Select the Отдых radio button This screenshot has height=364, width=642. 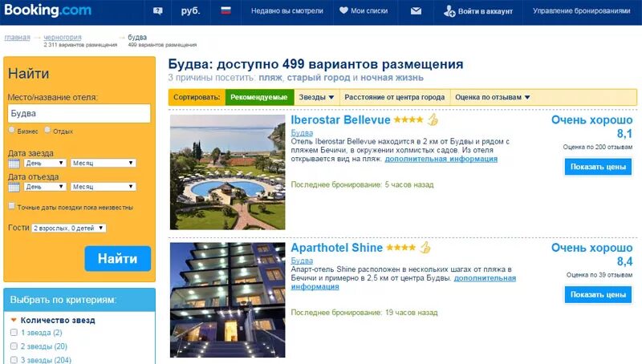tap(47, 130)
